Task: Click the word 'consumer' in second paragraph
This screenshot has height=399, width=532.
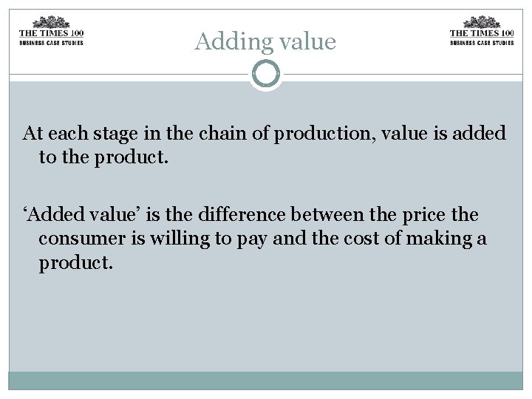Action: pos(82,239)
